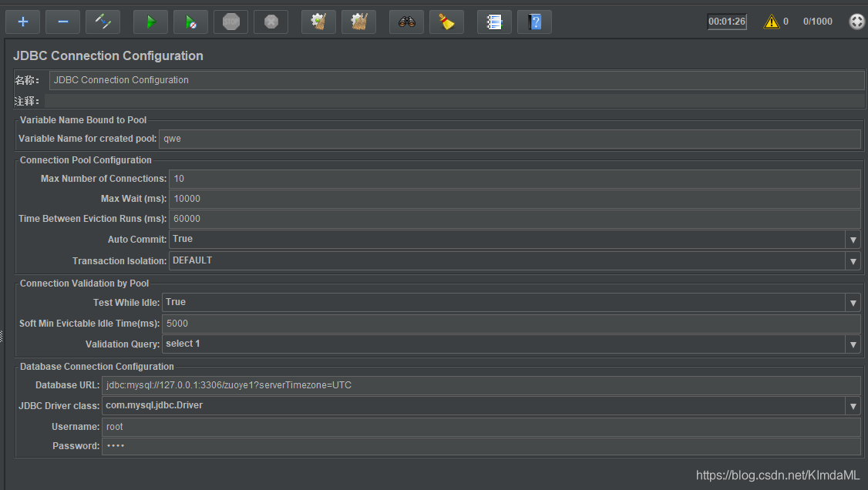This screenshot has height=490, width=868.
Task: Click the Shutdown (grey X) icon
Action: [271, 22]
